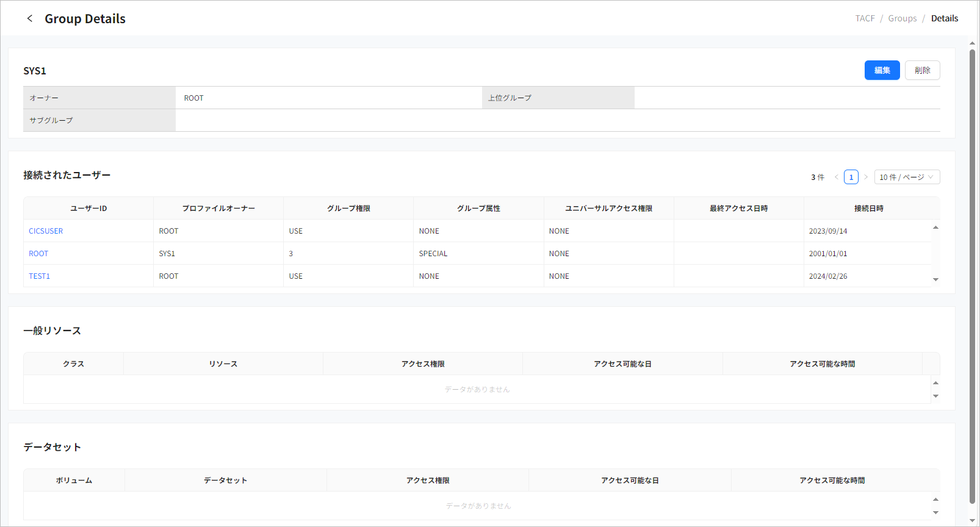Click the page scrollbar down arrow

[972, 521]
